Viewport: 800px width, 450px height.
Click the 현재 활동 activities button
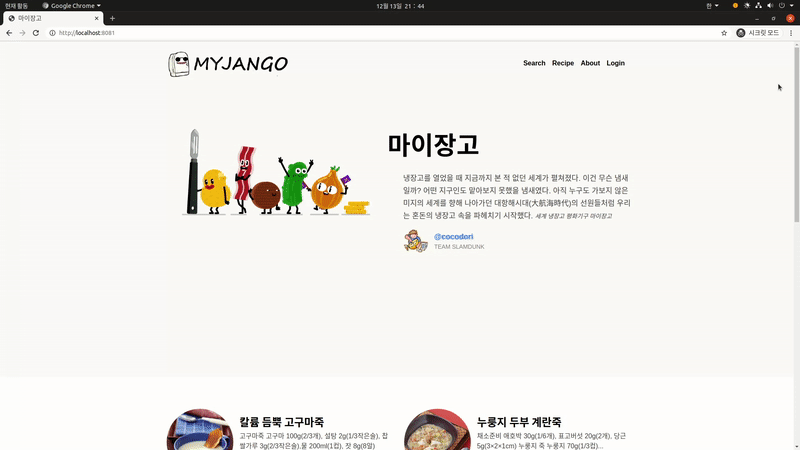coord(16,6)
